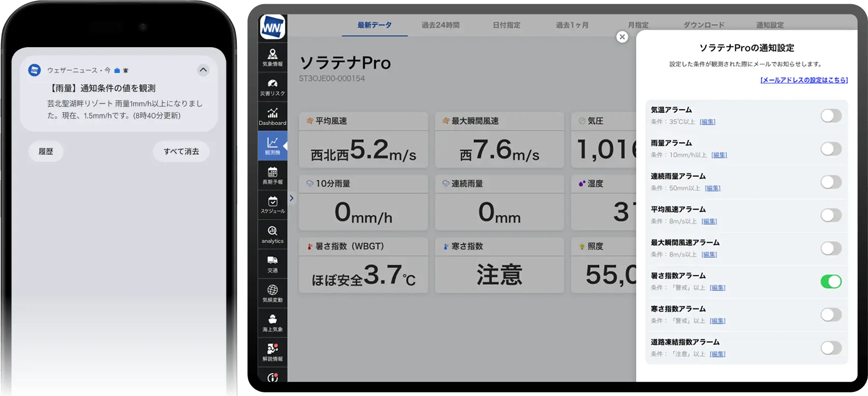This screenshot has width=868, height=396.
Task: Click the ほぼ安全 3.7℃ WBGT value
Action: (x=363, y=275)
